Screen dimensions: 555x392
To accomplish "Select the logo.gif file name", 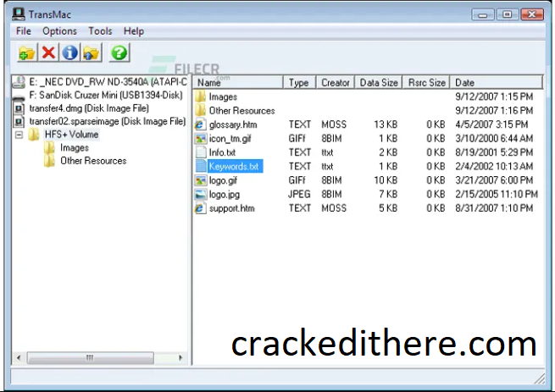I will 223,180.
